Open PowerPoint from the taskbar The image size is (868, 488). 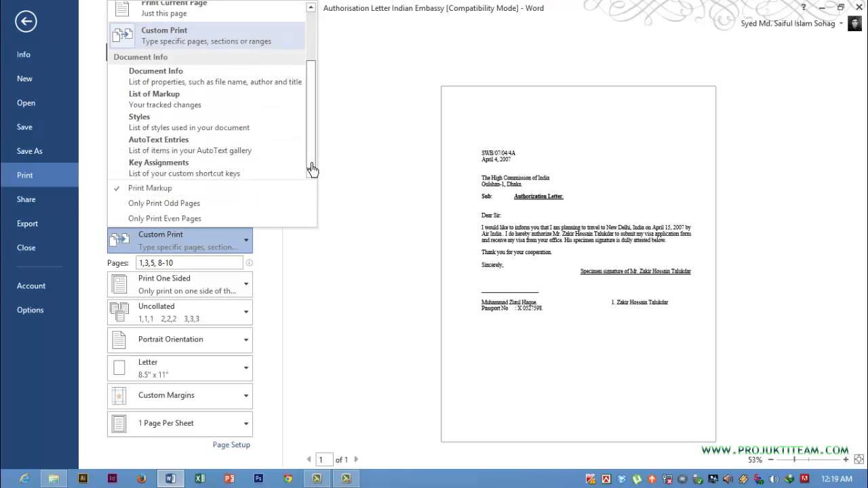[x=229, y=478]
